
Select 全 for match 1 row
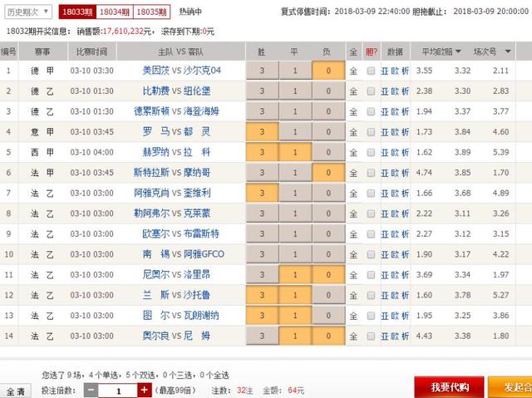(x=353, y=71)
